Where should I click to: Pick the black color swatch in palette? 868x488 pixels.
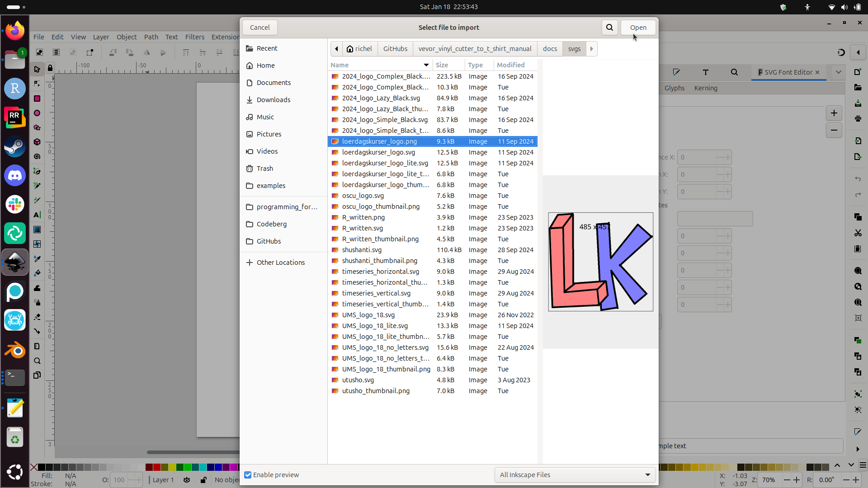coord(42,467)
